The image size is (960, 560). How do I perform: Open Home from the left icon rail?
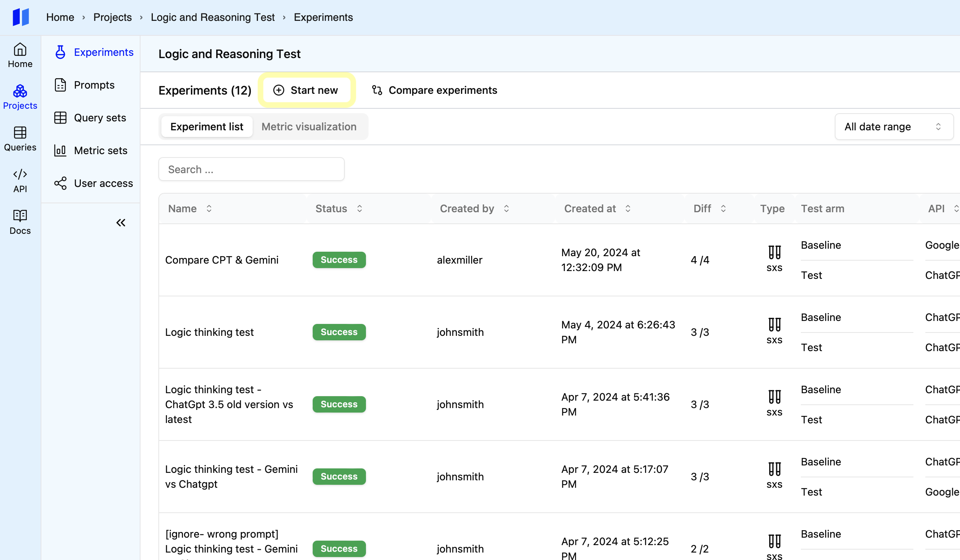point(20,55)
